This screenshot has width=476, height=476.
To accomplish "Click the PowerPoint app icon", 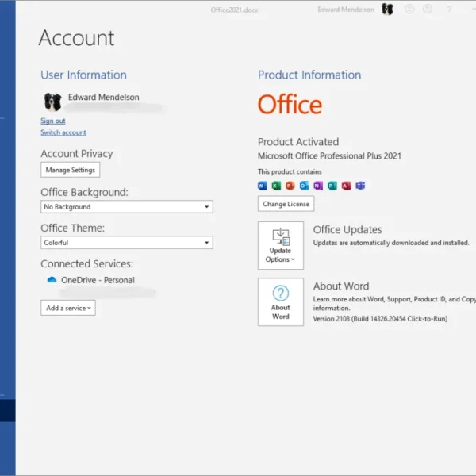I will 290,186.
